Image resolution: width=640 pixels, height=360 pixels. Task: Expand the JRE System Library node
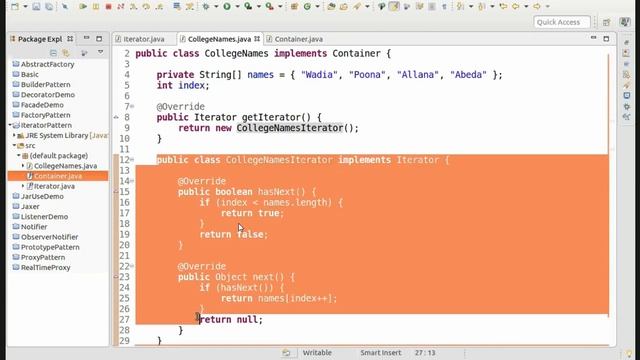pyautogui.click(x=14, y=136)
